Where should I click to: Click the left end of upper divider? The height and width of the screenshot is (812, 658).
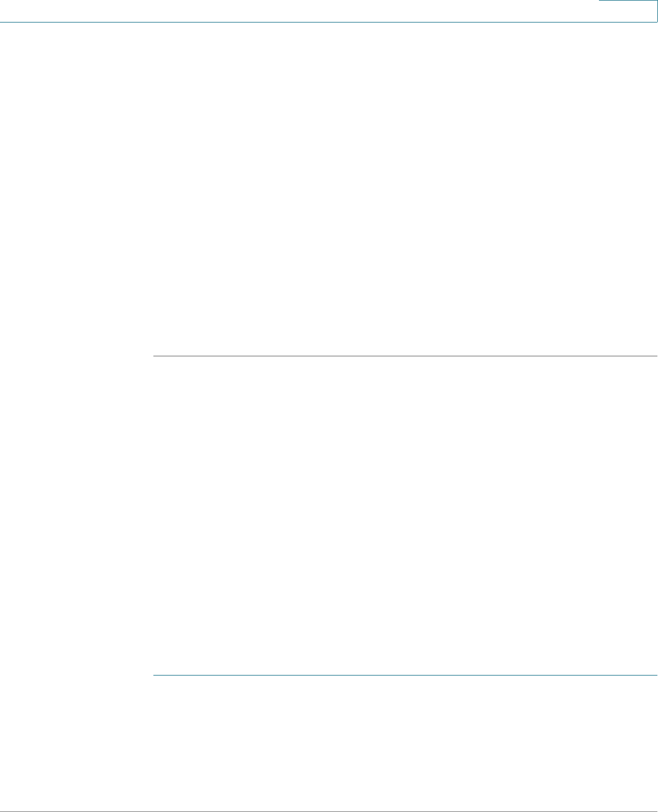click(x=154, y=356)
